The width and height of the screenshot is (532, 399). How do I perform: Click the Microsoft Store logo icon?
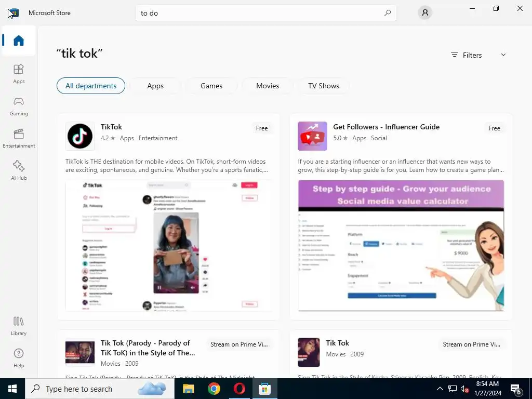point(13,13)
